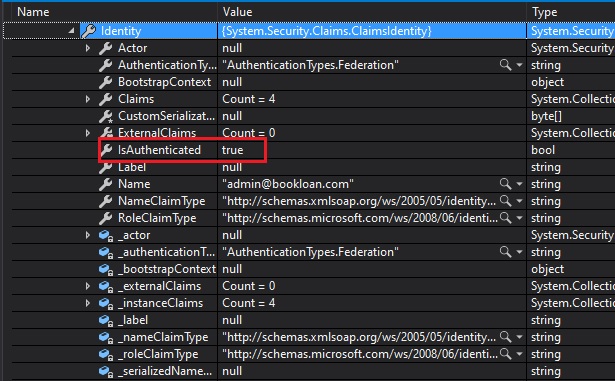Click the Value column header

(238, 12)
